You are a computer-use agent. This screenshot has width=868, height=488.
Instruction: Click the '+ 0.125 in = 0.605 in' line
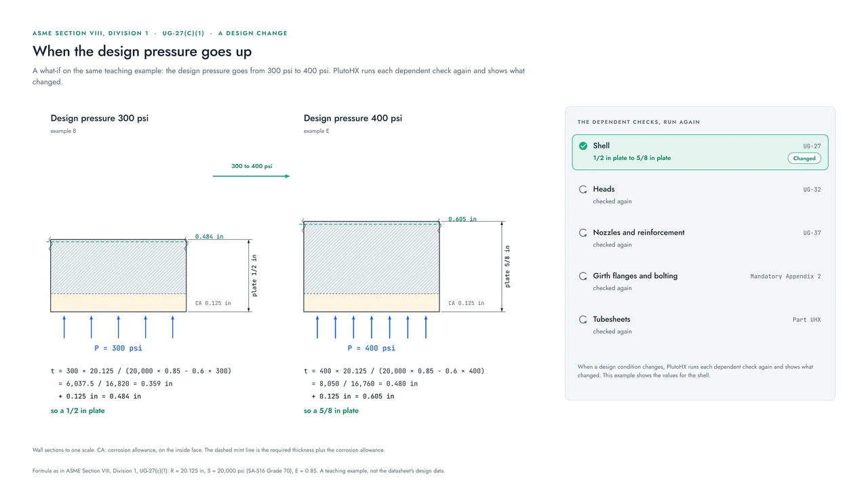(x=353, y=396)
